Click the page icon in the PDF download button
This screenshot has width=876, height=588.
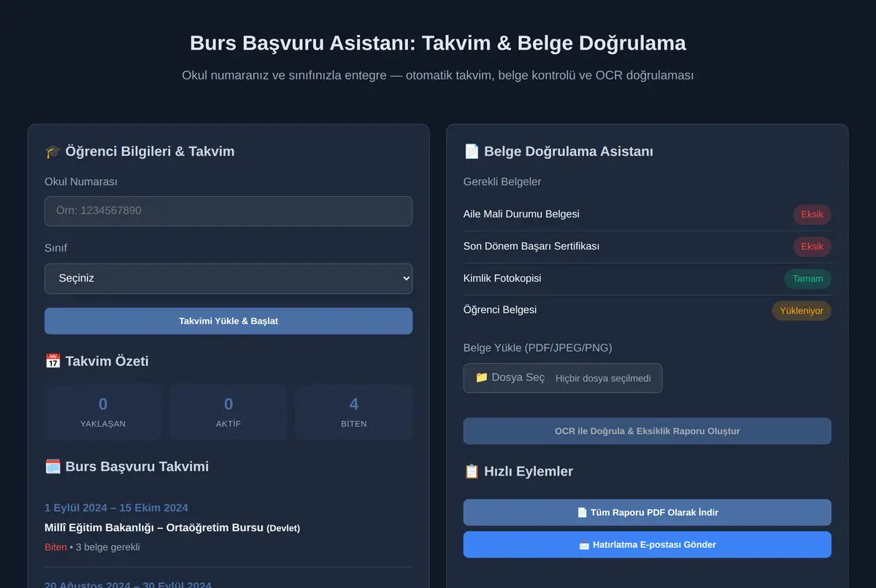(x=582, y=513)
